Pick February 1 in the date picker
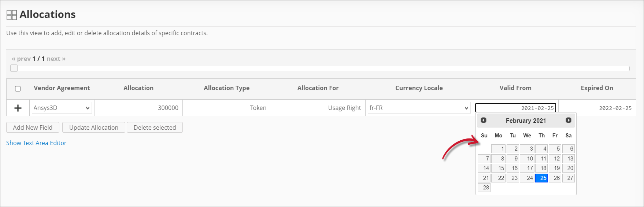 pos(498,149)
